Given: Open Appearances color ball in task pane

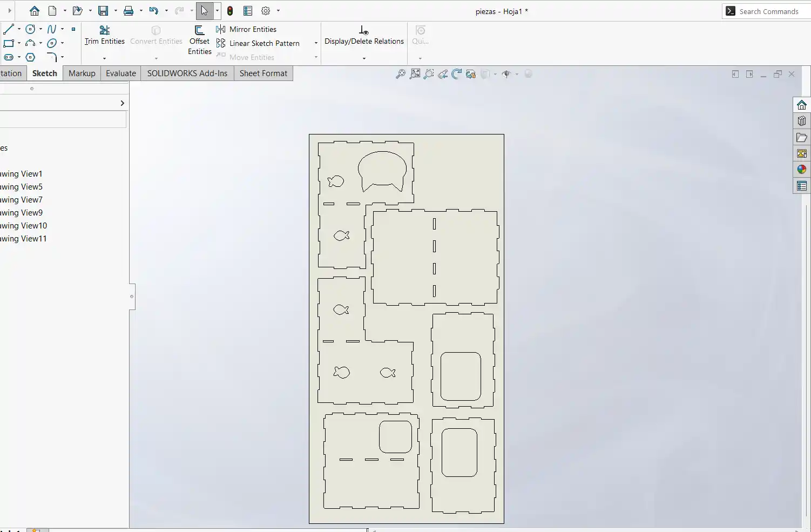Looking at the screenshot, I should pyautogui.click(x=802, y=170).
